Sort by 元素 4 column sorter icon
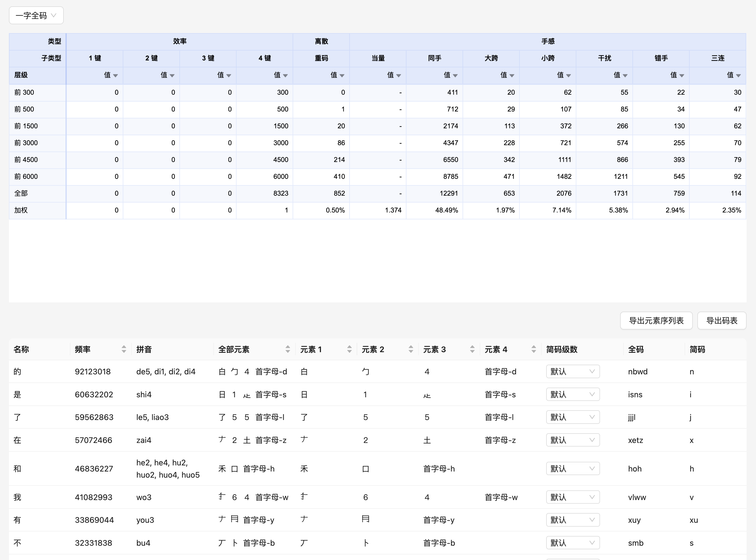The width and height of the screenshot is (756, 560). click(x=534, y=349)
